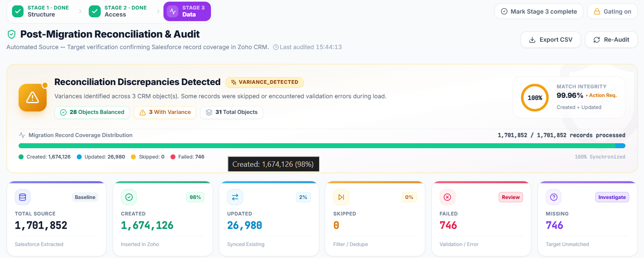Run Re-Audit

(611, 40)
